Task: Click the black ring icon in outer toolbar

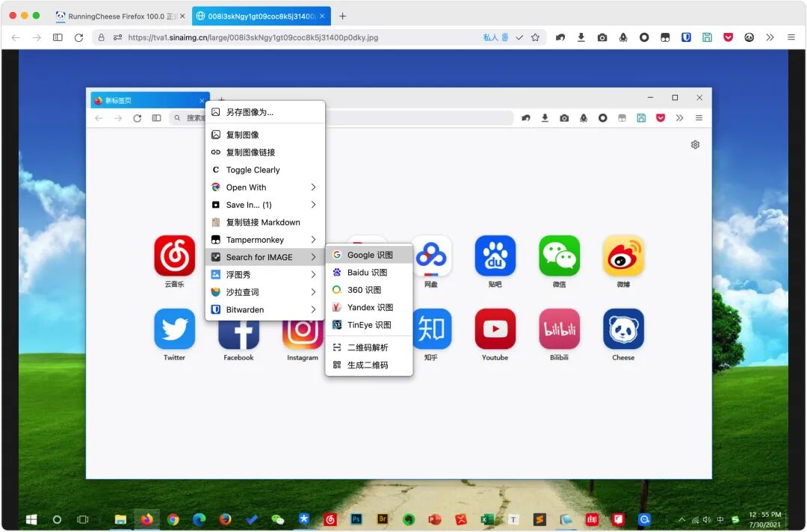Action: point(644,37)
